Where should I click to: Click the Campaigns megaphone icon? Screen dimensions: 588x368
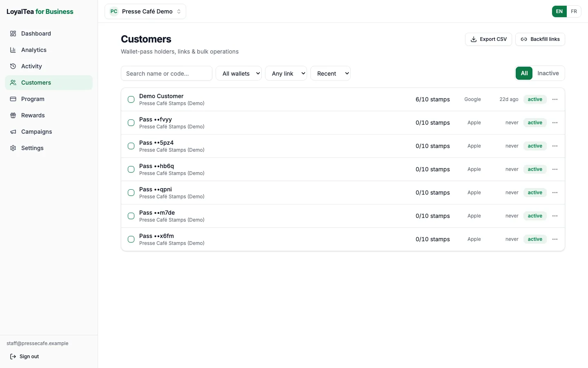click(13, 132)
